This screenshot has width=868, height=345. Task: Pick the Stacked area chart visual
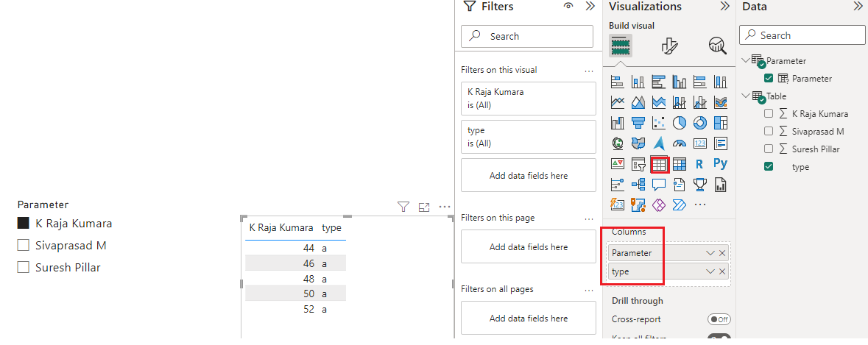(659, 103)
